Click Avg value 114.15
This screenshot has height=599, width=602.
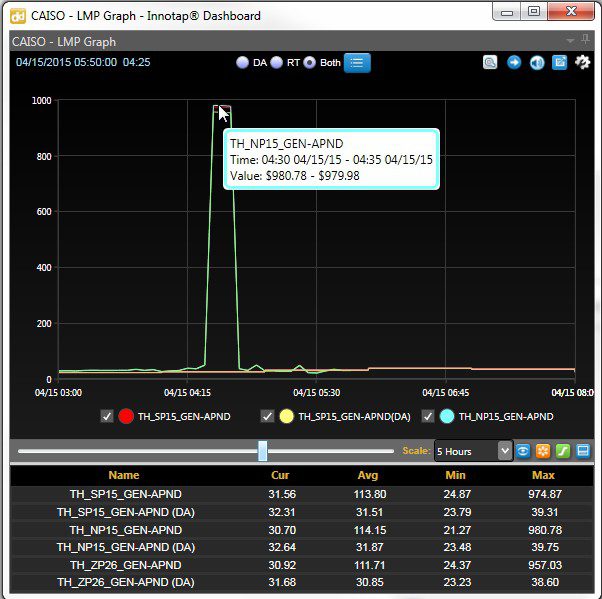(370, 530)
